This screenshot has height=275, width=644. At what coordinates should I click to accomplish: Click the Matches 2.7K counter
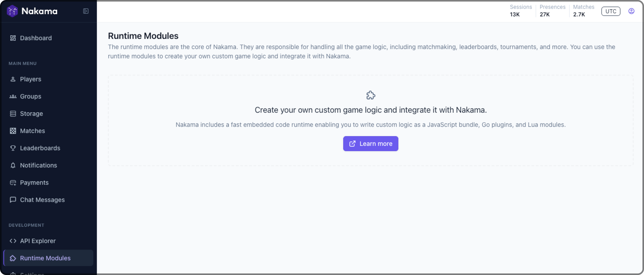pyautogui.click(x=583, y=11)
